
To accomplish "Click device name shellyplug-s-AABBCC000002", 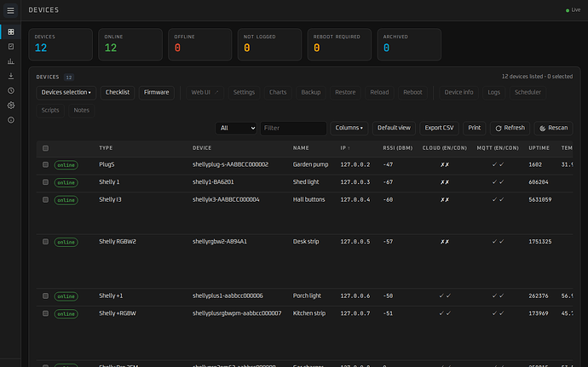I will click(230, 164).
